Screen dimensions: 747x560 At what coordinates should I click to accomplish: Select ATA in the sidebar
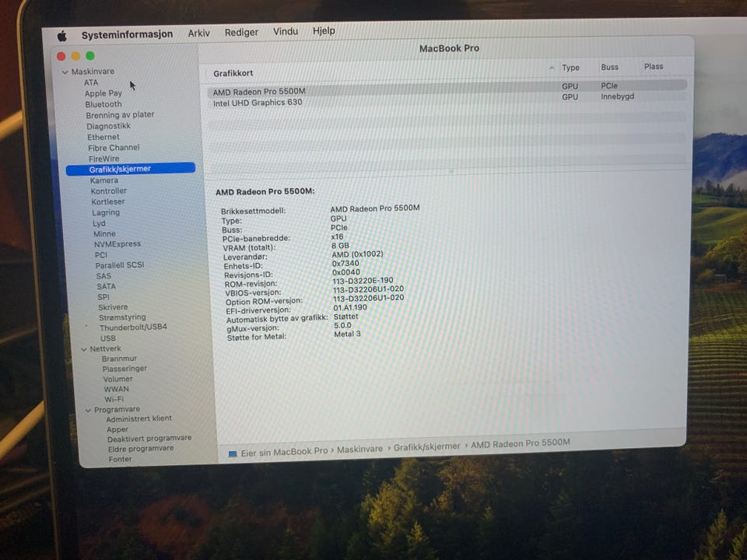coord(91,83)
